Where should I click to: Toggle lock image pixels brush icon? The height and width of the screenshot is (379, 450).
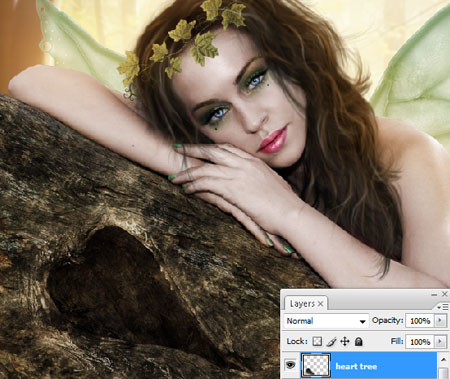pyautogui.click(x=331, y=341)
